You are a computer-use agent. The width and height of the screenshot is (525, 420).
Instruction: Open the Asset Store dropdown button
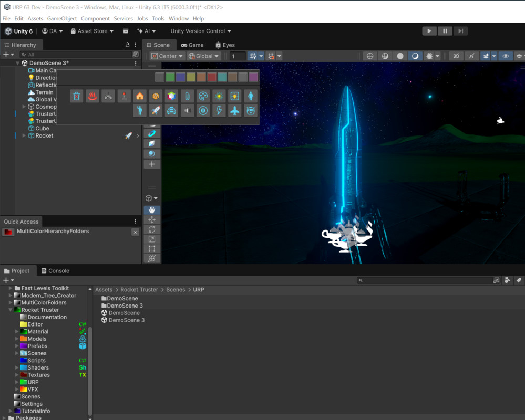click(92, 31)
